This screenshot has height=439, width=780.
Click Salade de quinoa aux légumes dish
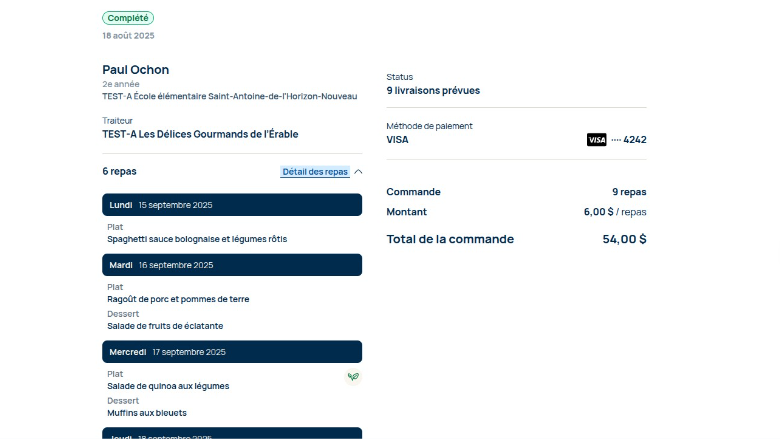168,386
